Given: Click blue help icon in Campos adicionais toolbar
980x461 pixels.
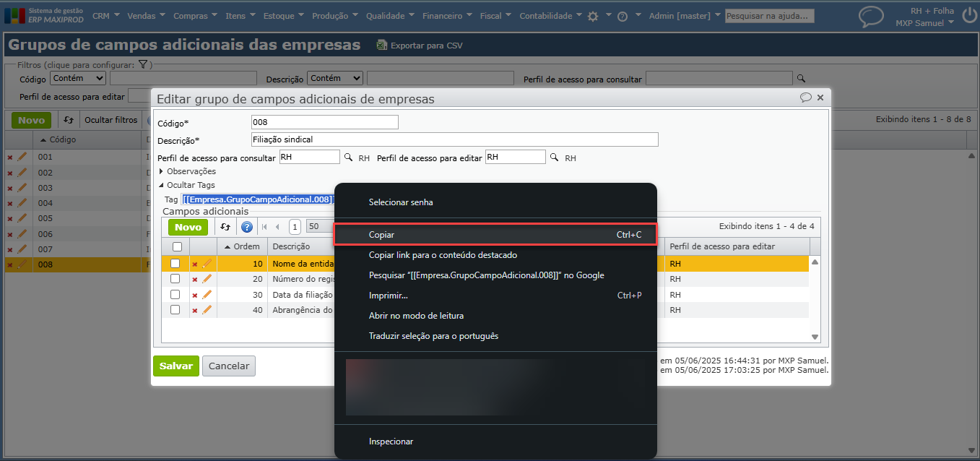Looking at the screenshot, I should (x=246, y=227).
